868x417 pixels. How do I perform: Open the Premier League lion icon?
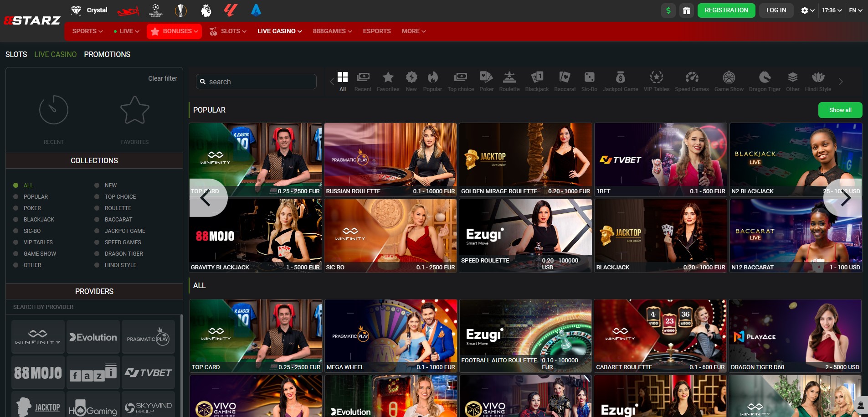point(206,10)
